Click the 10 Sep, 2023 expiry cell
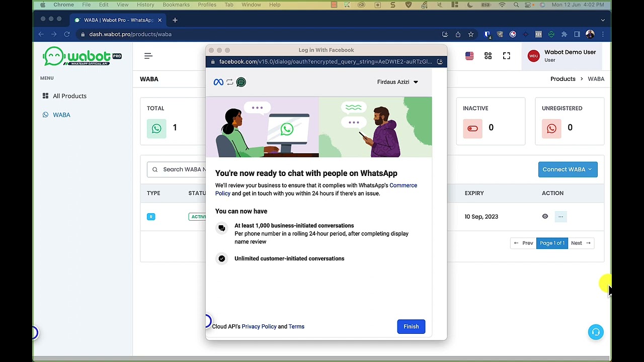This screenshot has height=362, width=644. click(x=481, y=217)
